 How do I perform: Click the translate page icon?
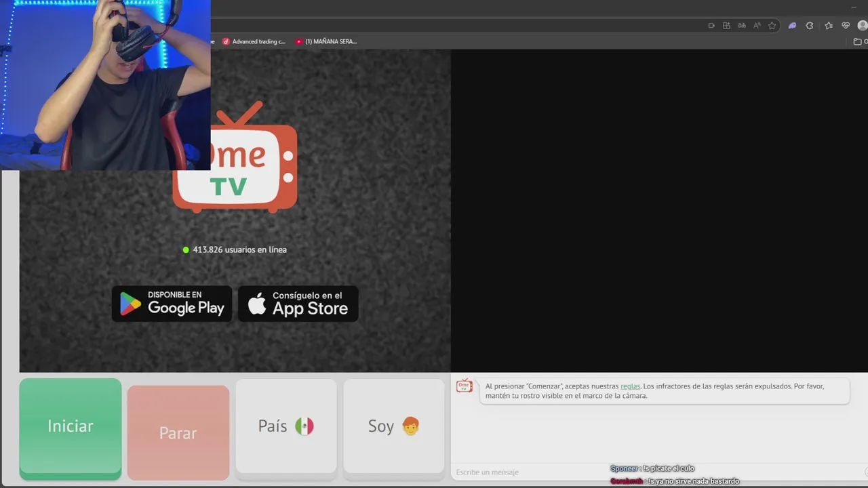click(742, 26)
